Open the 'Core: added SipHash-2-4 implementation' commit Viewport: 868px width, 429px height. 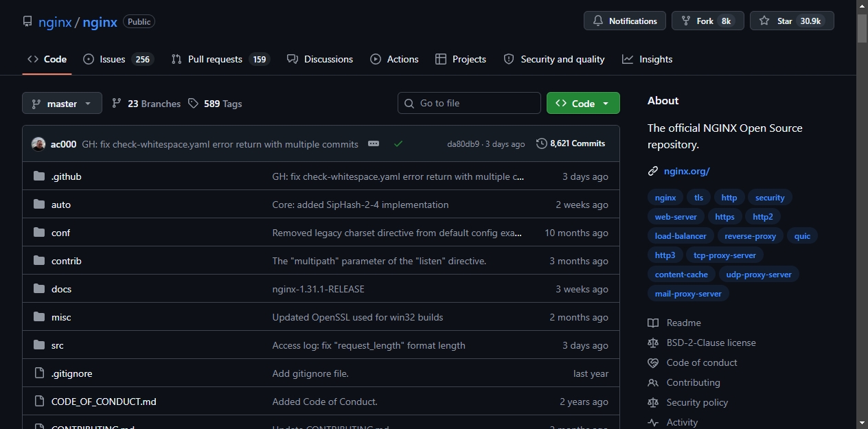[361, 205]
